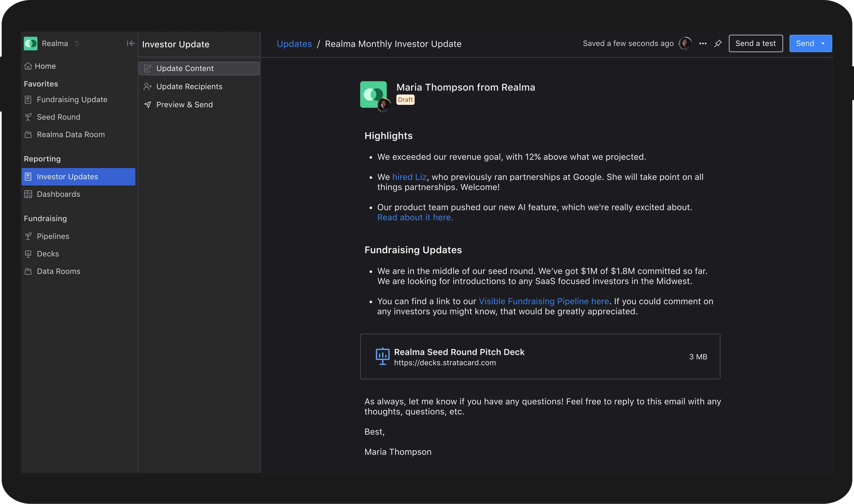Click the pitch deck presentation icon
The image size is (854, 504).
pyautogui.click(x=382, y=356)
